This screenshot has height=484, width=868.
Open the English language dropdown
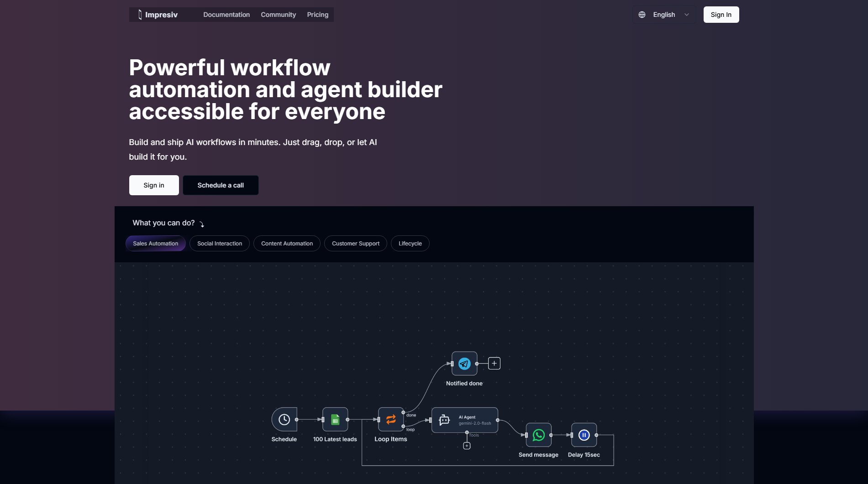pos(664,15)
